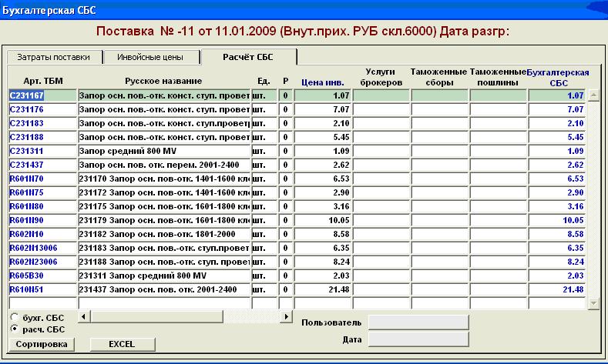Select article cell R601N90
The image size is (608, 364).
point(42,220)
